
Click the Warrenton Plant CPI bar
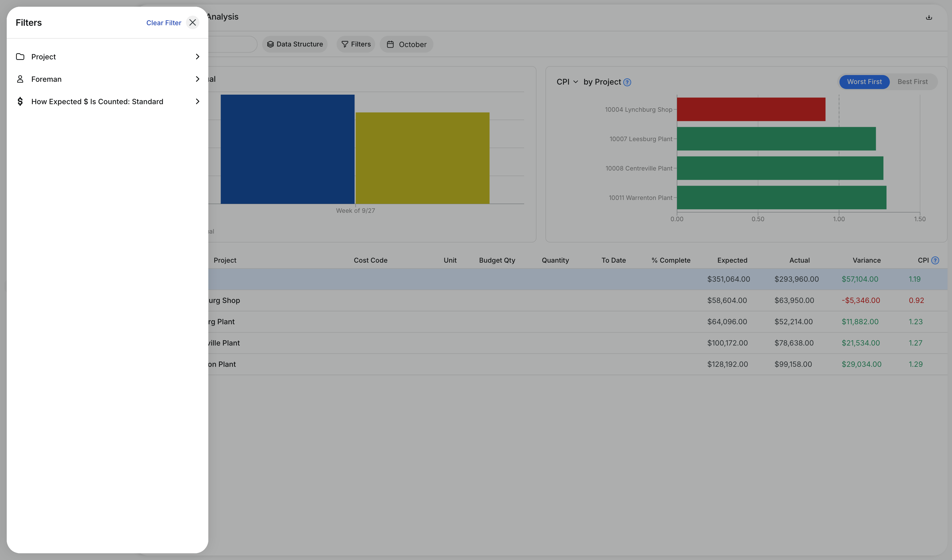coord(782,198)
